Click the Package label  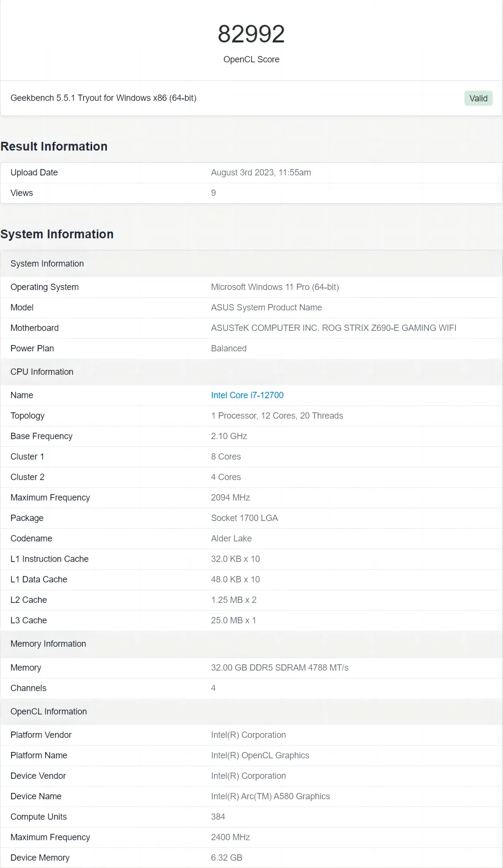coord(27,518)
